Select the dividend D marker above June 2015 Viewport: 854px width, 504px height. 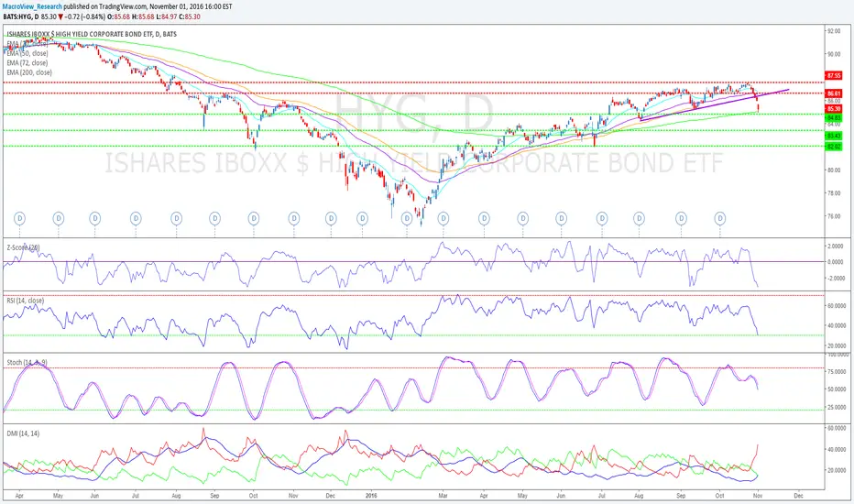click(x=94, y=218)
